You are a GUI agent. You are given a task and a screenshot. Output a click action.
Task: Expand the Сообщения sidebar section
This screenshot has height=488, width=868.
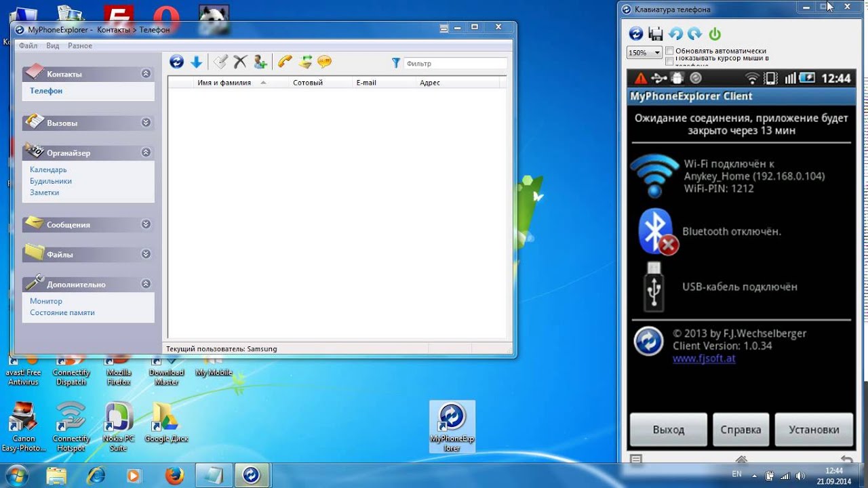tap(146, 224)
